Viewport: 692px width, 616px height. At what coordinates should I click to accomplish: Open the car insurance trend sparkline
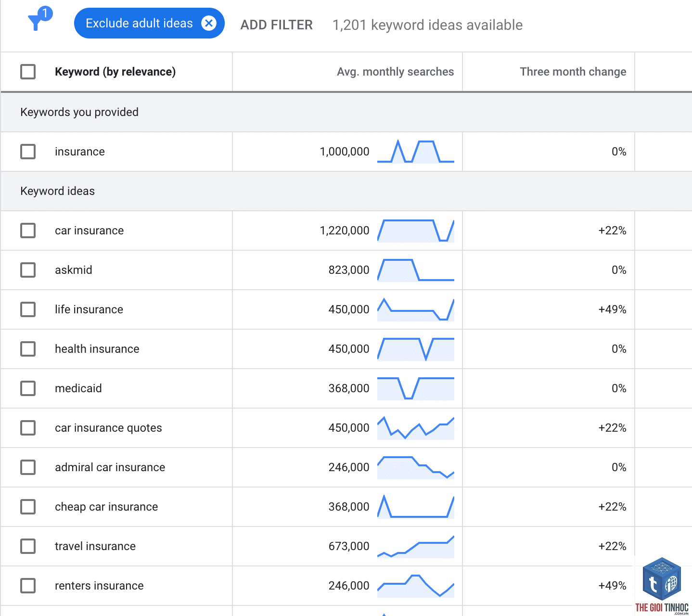click(416, 231)
